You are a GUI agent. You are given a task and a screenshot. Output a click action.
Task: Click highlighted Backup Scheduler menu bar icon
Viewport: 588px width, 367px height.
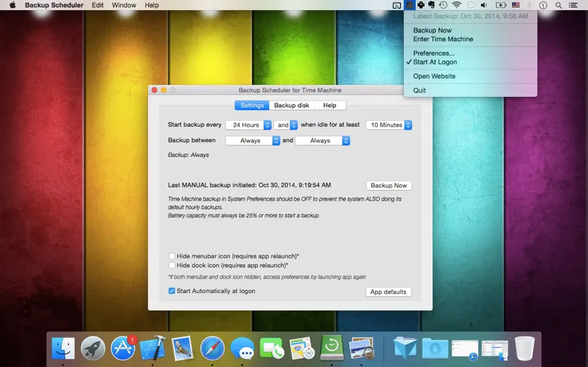point(409,5)
